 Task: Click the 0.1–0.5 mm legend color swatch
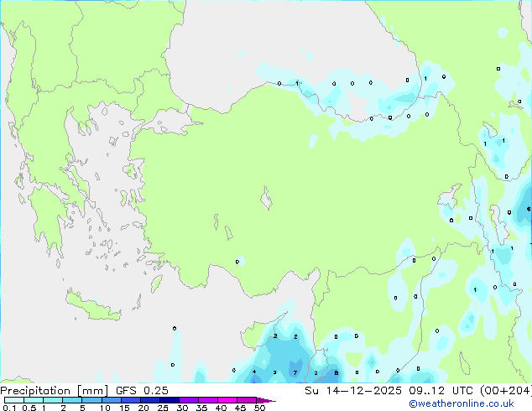coord(14,400)
